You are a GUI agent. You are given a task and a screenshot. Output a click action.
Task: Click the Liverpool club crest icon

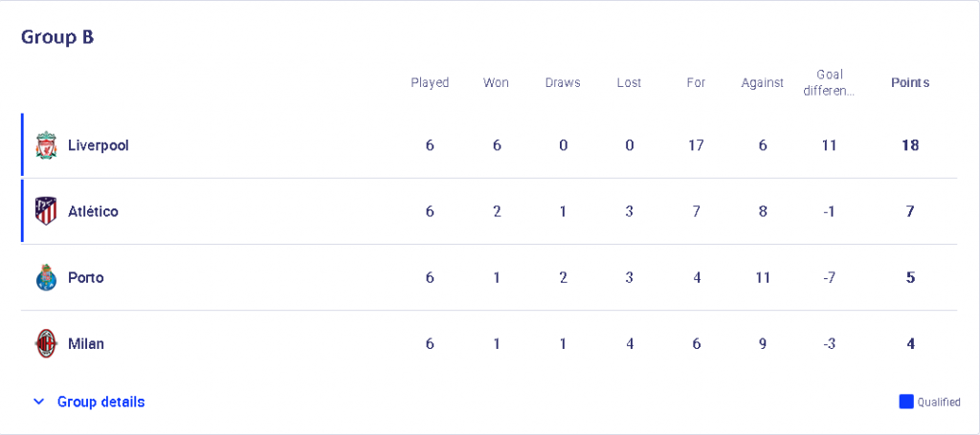coord(46,145)
